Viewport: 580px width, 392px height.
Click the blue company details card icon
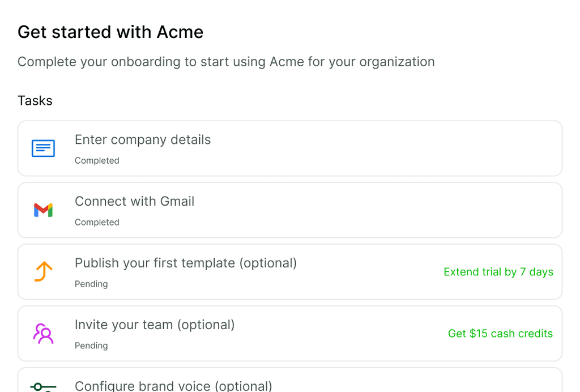[43, 148]
